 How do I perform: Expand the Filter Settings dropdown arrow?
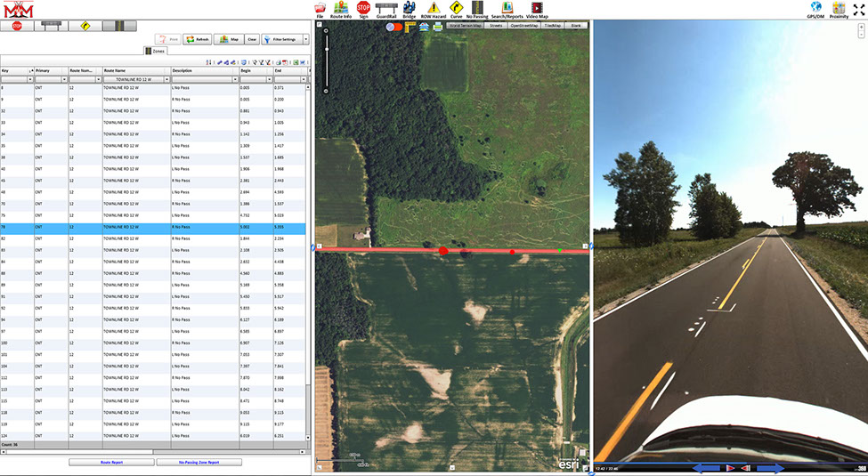click(305, 39)
